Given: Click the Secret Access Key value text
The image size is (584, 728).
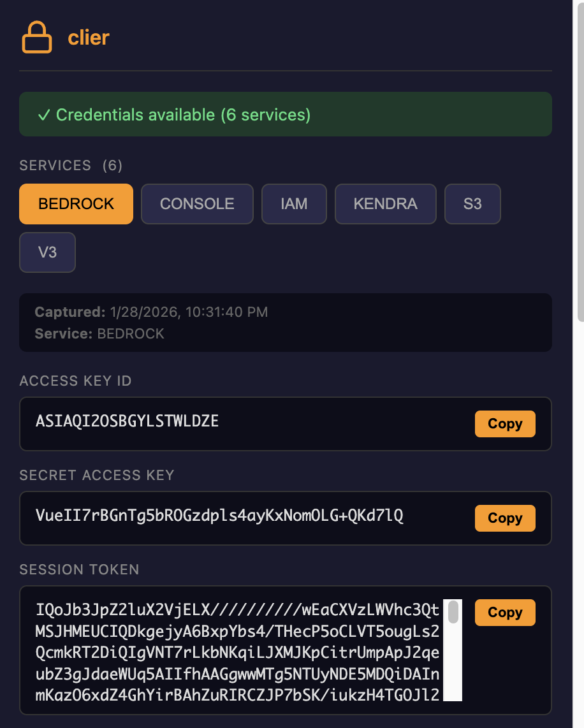Looking at the screenshot, I should [x=220, y=516].
